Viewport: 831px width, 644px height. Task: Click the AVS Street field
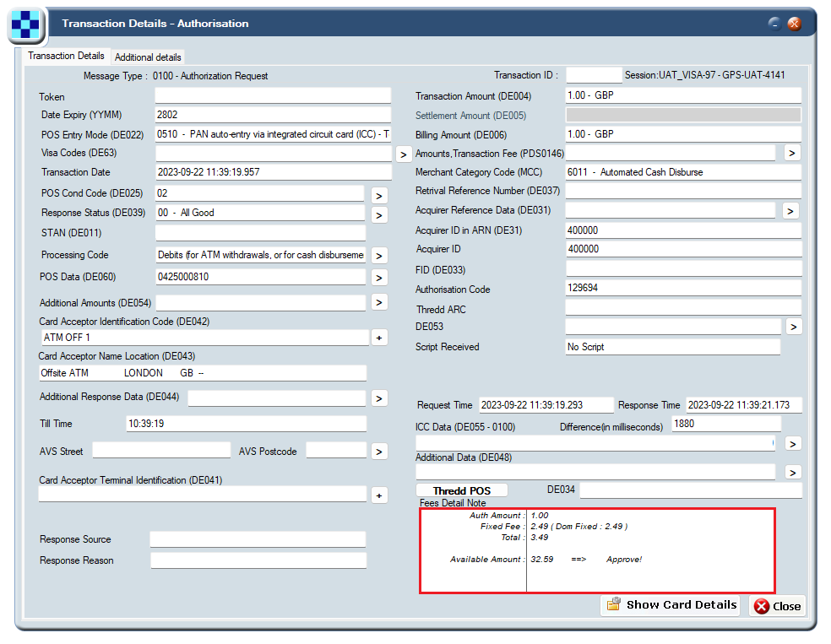click(x=161, y=451)
